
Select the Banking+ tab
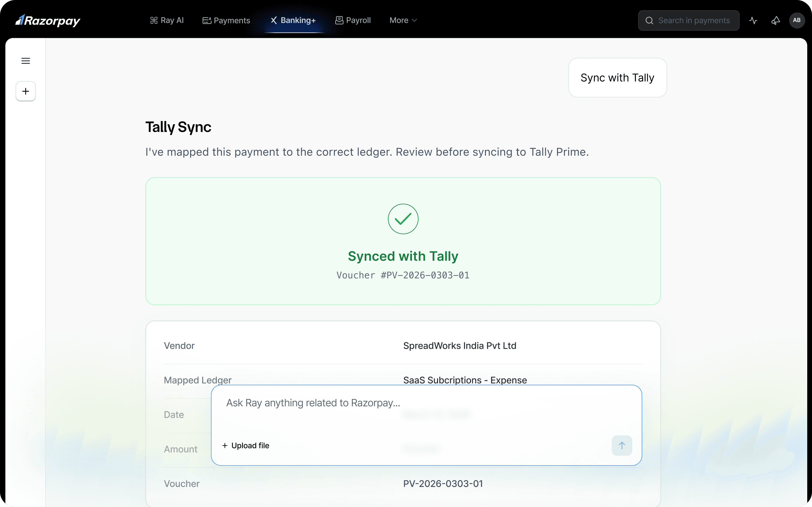click(293, 21)
